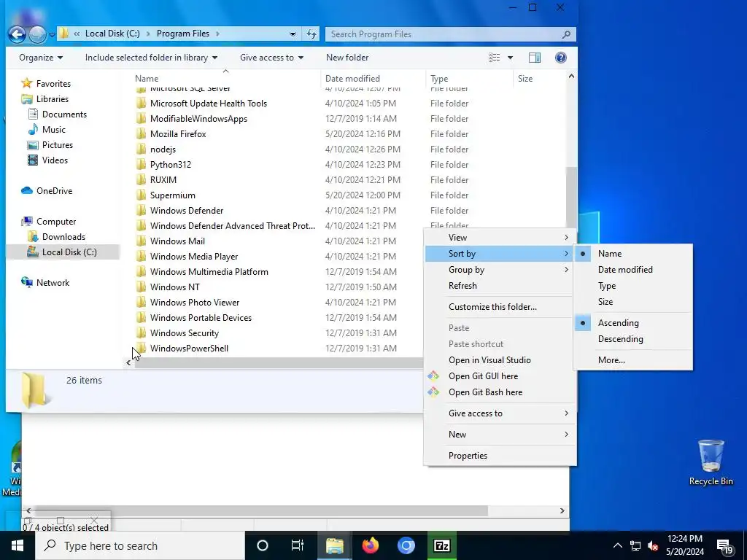Click the refresh icon beside the address bar

[311, 34]
